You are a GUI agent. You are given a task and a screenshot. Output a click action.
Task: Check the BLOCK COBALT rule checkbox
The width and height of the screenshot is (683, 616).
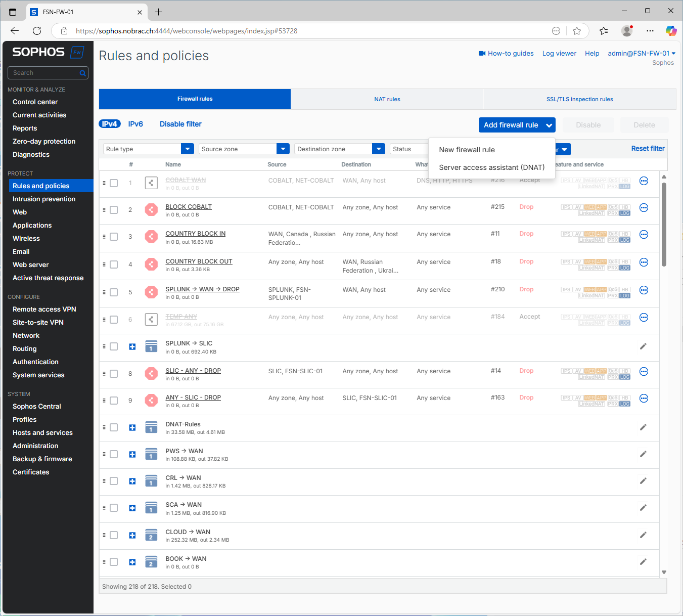[x=114, y=210]
